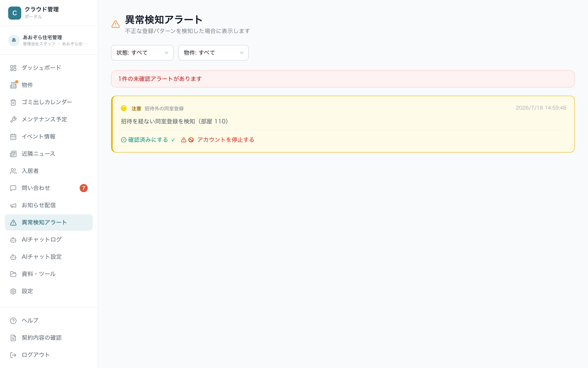This screenshot has height=368, width=588.
Task: Open the 状態: すべて dropdown
Action: (142, 53)
